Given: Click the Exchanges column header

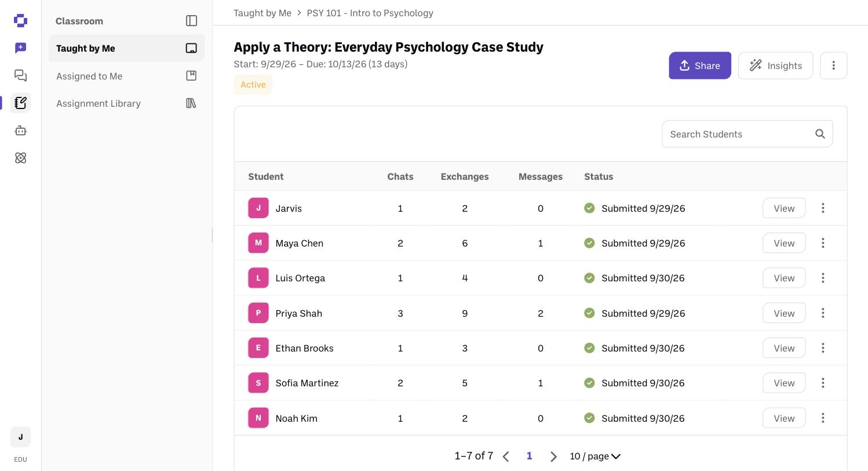Looking at the screenshot, I should (465, 176).
